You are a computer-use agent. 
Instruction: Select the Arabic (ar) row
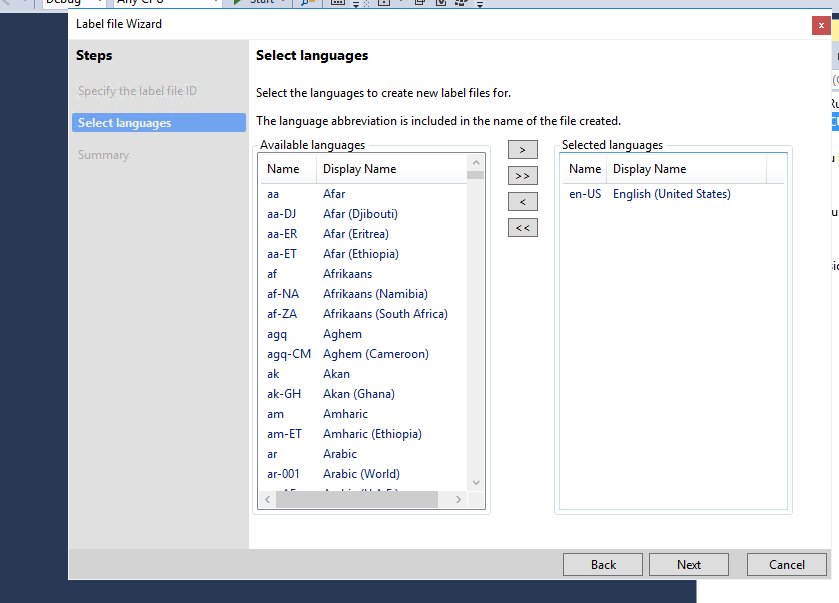[x=364, y=454]
